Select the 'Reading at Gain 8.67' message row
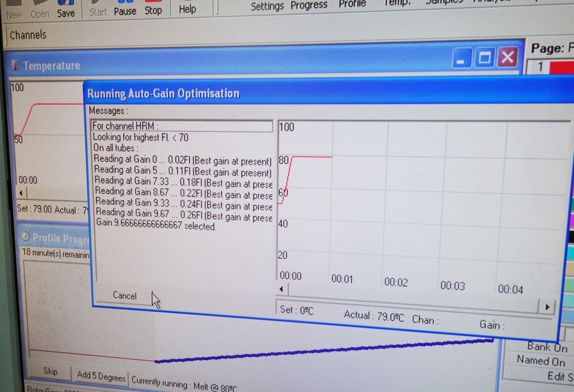The image size is (574, 392). 184,193
